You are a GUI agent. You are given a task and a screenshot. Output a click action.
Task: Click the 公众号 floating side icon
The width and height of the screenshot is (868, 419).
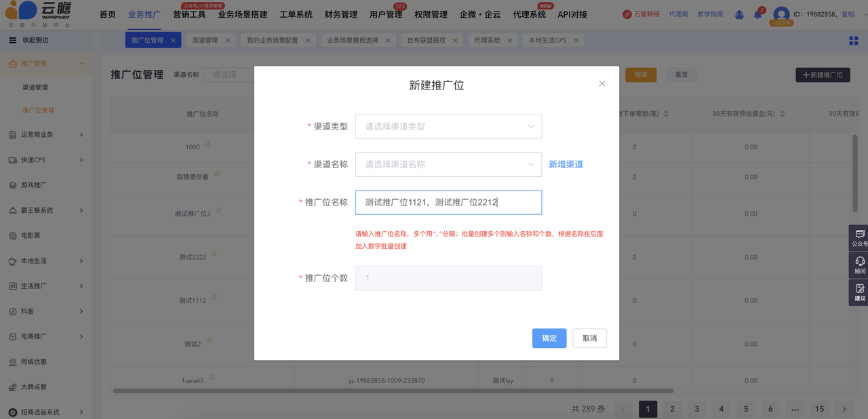point(860,237)
